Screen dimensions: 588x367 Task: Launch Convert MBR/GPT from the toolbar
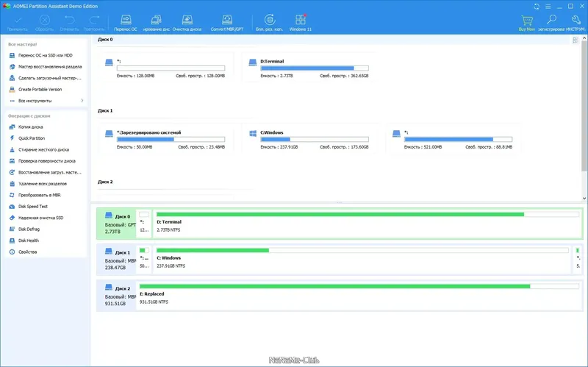[227, 23]
